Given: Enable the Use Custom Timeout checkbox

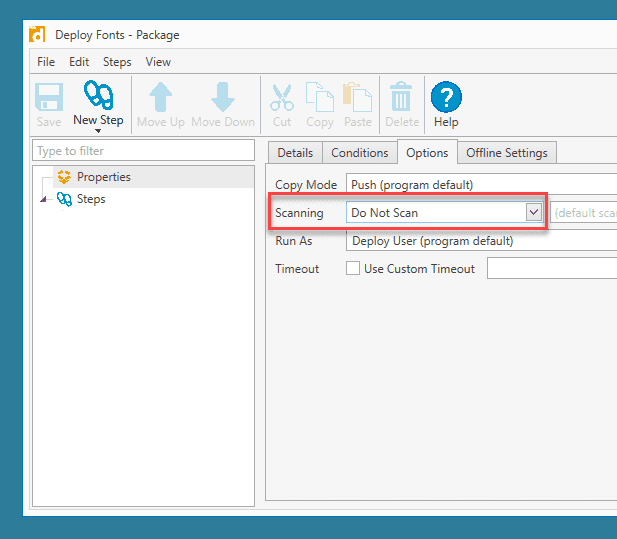Looking at the screenshot, I should (353, 268).
